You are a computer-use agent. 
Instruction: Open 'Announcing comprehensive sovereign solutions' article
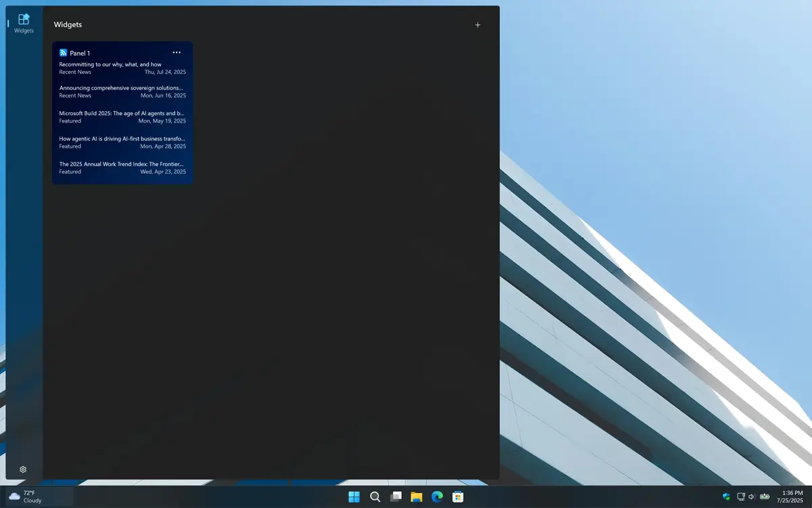click(x=122, y=88)
